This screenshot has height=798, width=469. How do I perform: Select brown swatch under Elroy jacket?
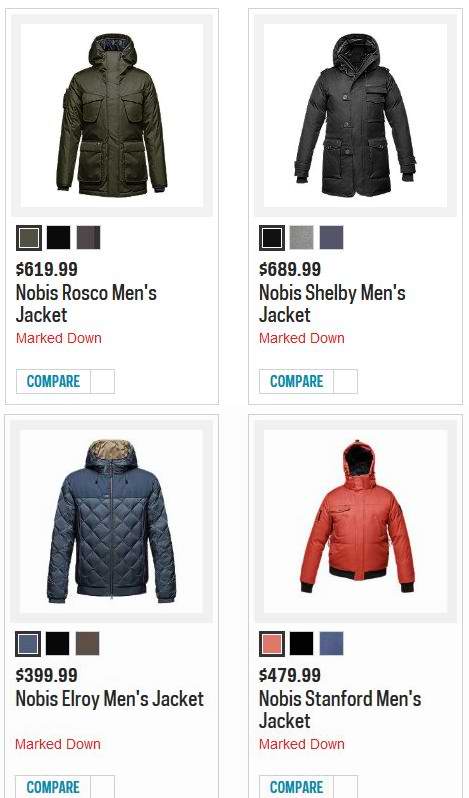(87, 643)
